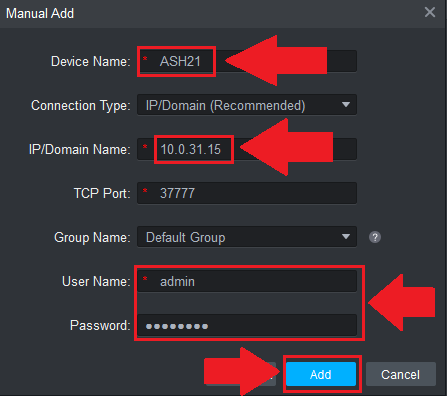Click the Password field
The image size is (447, 396).
pos(247,325)
